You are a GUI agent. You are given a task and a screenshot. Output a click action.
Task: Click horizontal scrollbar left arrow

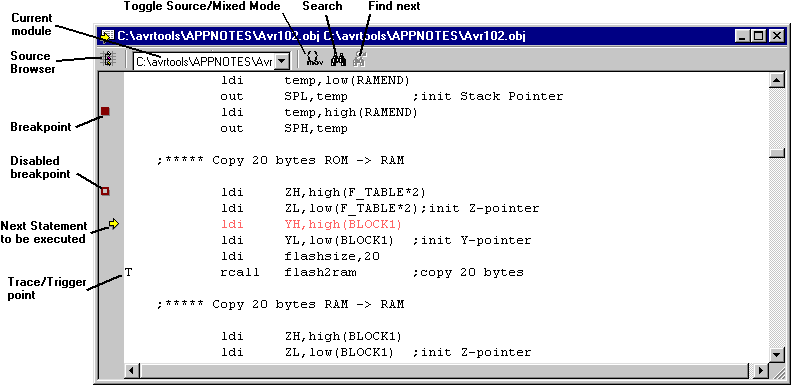coord(131,371)
